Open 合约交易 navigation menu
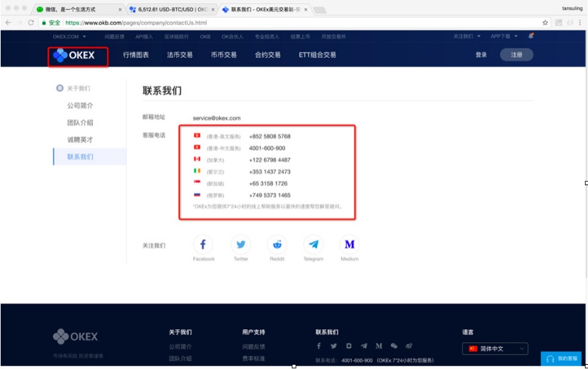 (x=267, y=55)
